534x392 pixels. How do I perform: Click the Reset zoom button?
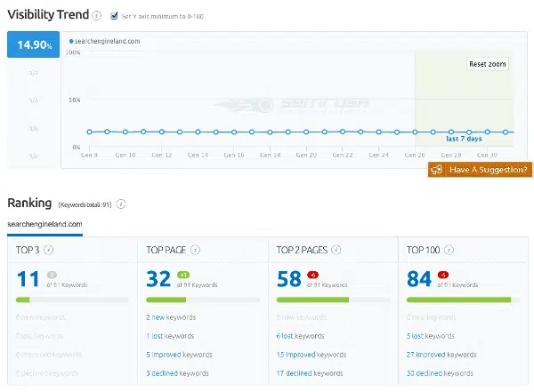488,64
